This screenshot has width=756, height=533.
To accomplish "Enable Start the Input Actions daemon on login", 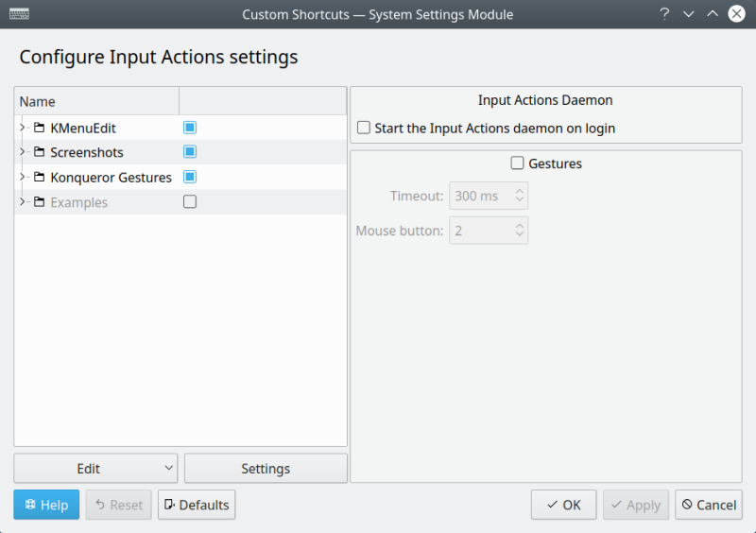I will 364,128.
